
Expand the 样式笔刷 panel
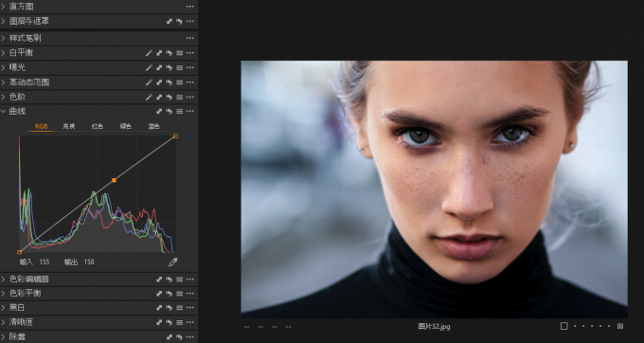[3, 38]
